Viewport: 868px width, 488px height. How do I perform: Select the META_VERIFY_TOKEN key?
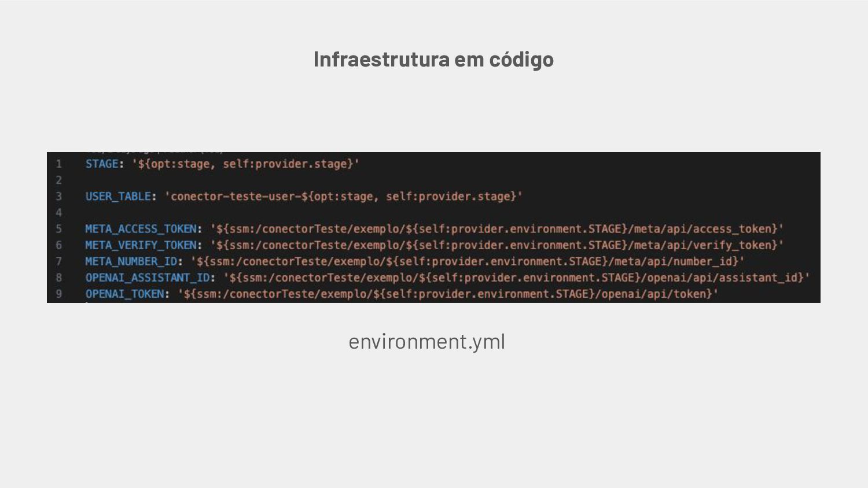coord(141,245)
